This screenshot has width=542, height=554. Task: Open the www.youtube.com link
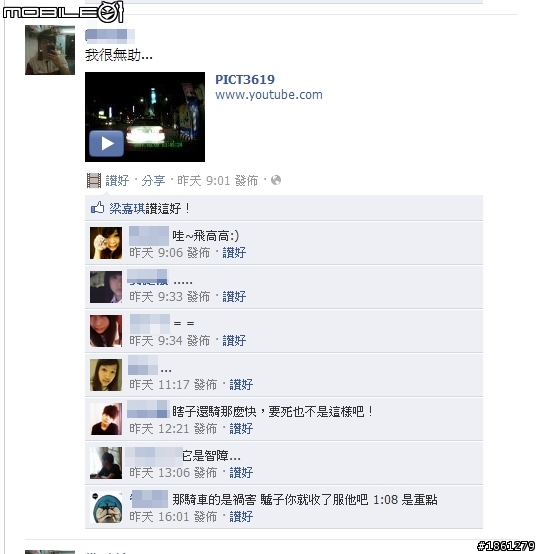(x=269, y=95)
